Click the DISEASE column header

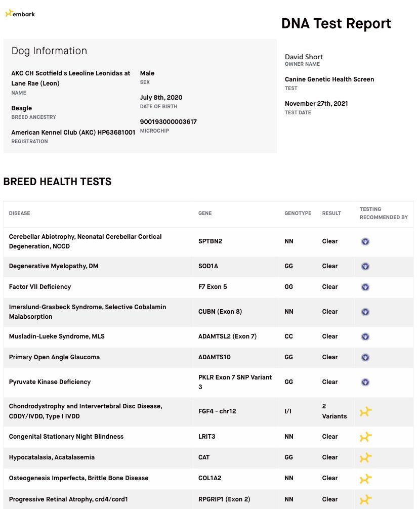[x=20, y=214]
